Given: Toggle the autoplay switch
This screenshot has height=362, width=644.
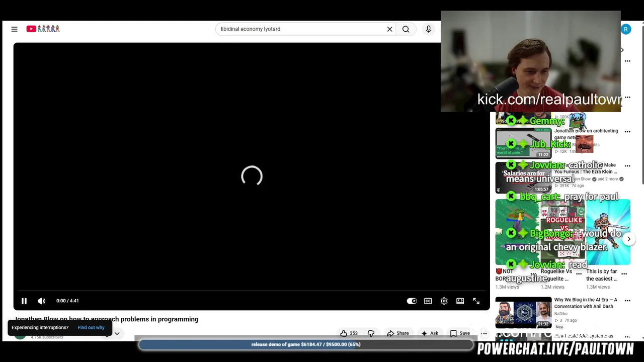Looking at the screenshot, I should click(x=412, y=301).
